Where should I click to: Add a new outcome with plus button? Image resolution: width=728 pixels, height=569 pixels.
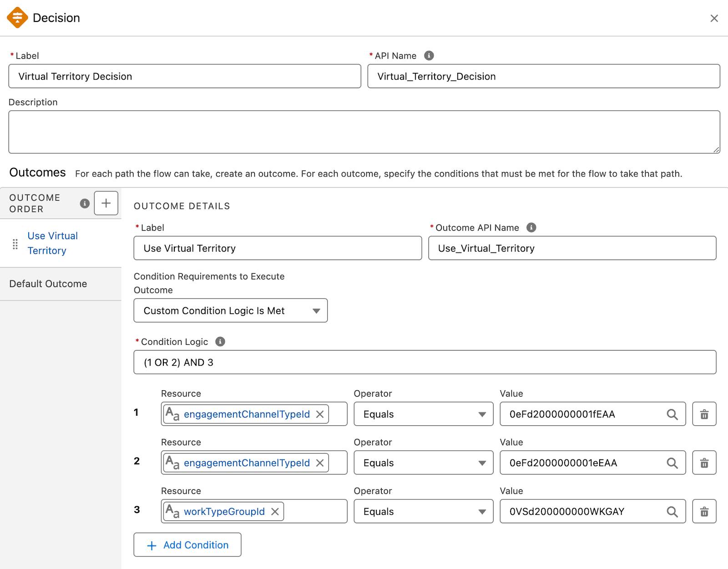pyautogui.click(x=106, y=203)
